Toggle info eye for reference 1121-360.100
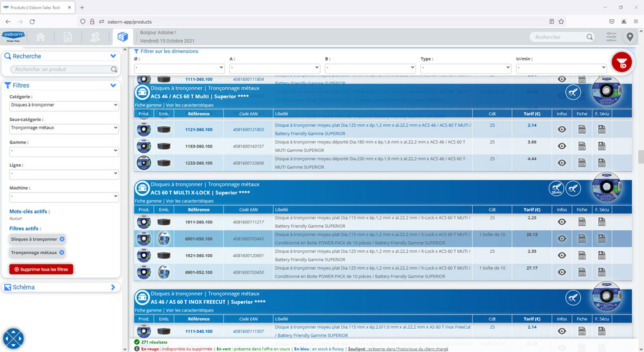 562,129
